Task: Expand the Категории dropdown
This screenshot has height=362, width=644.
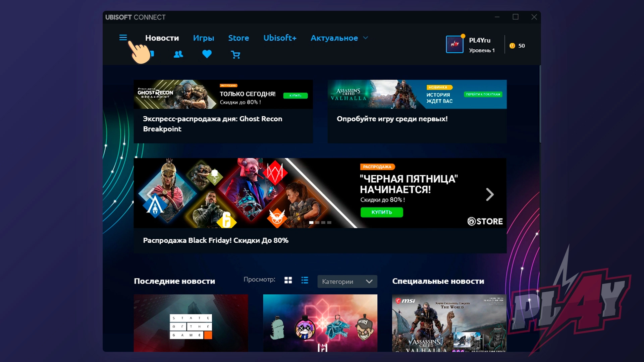Action: pos(347,282)
